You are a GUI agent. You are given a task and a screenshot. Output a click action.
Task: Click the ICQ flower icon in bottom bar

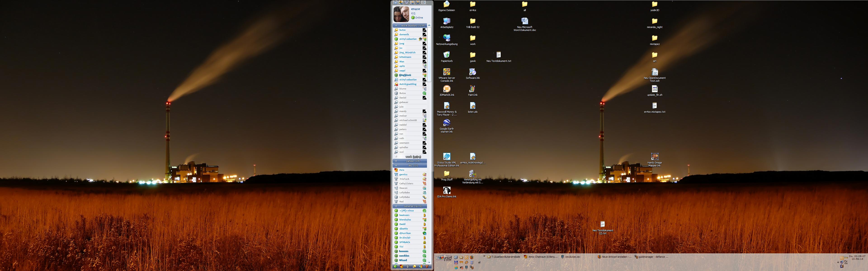tap(395, 266)
